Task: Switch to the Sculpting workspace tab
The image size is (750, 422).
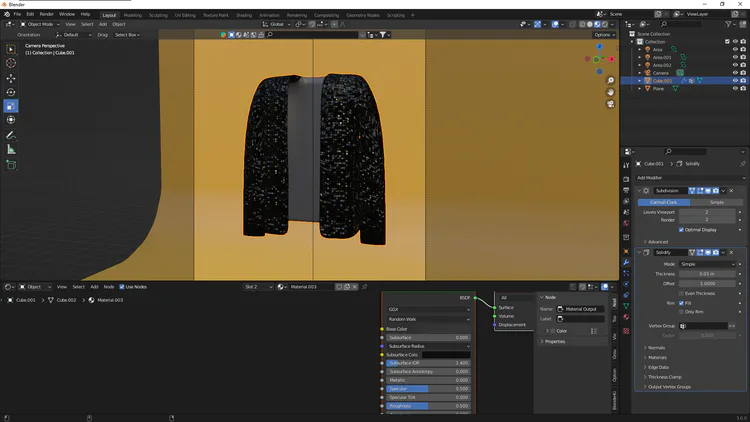Action: pos(158,15)
